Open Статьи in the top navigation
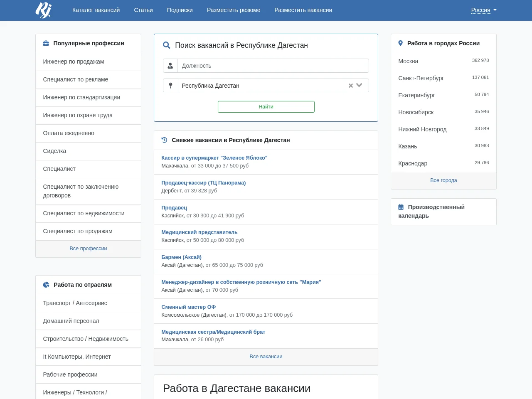Viewport: 532px width, 399px height. pyautogui.click(x=143, y=10)
